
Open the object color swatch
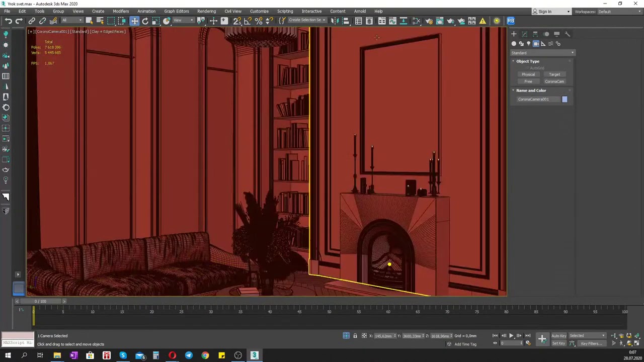[565, 100]
